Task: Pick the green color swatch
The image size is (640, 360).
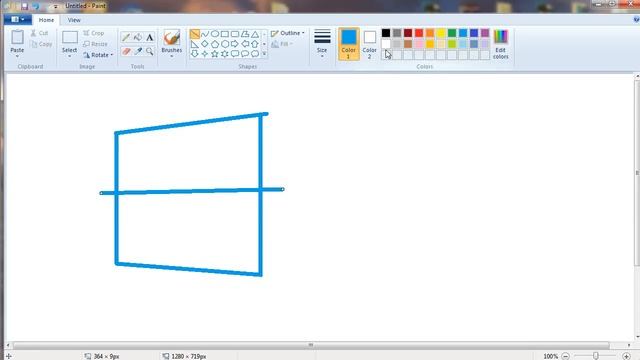Action: point(452,33)
